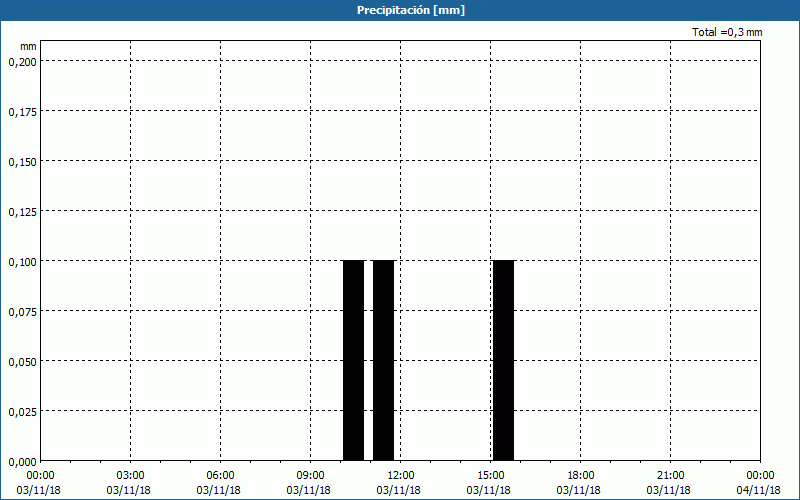Click the Precipitación [mm] chart title

[411, 10]
